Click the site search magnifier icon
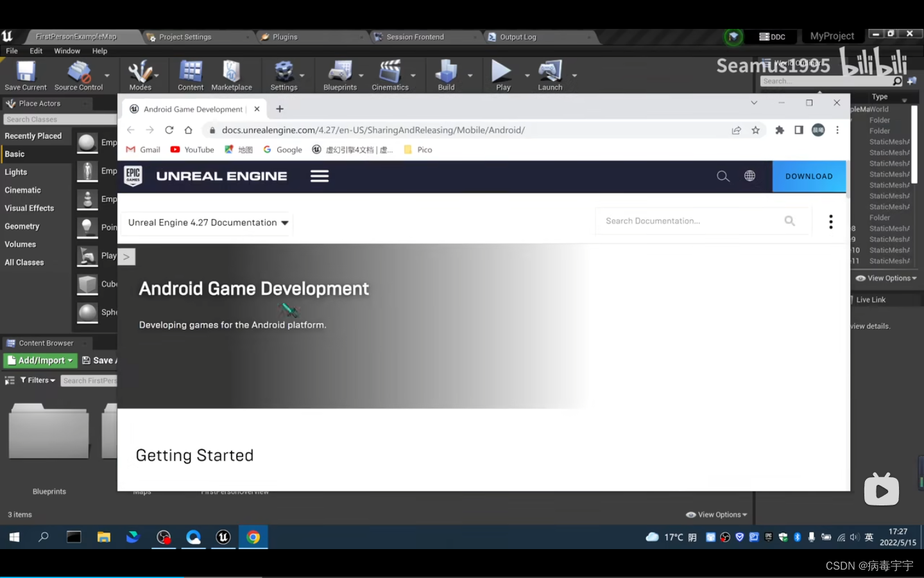Image resolution: width=924 pixels, height=578 pixels. [x=723, y=176]
